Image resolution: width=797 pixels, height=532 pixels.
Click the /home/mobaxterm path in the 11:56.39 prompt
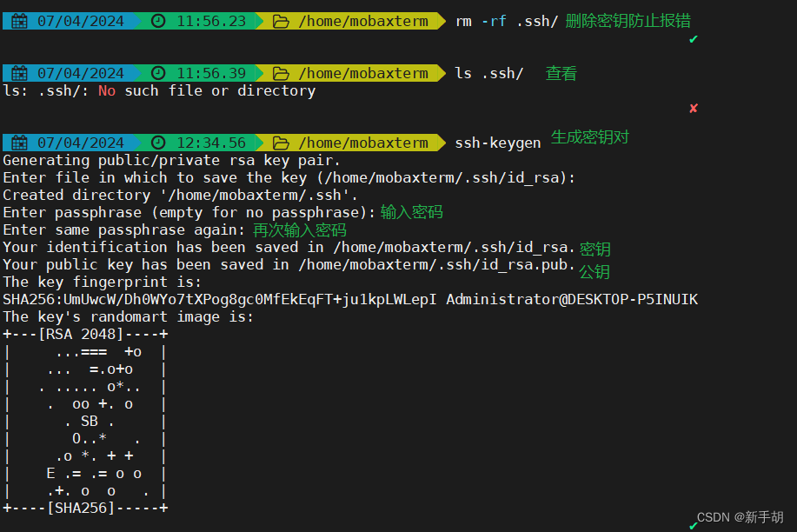(363, 73)
